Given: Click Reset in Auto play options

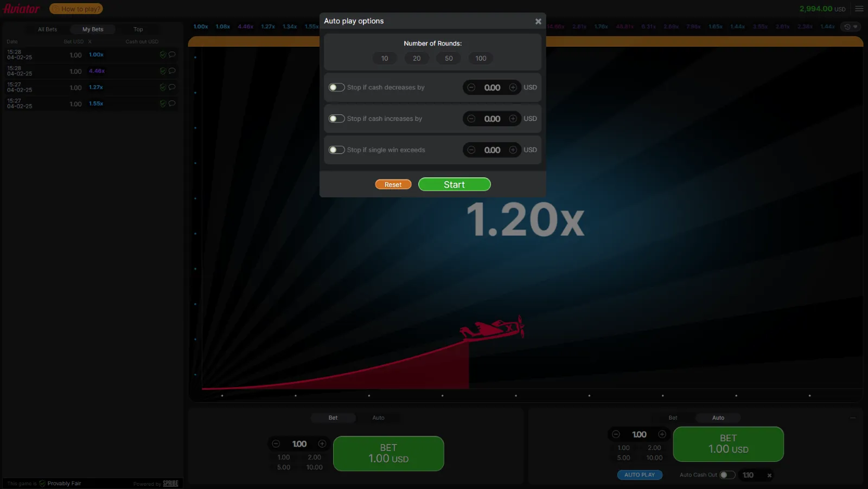Looking at the screenshot, I should (x=393, y=184).
